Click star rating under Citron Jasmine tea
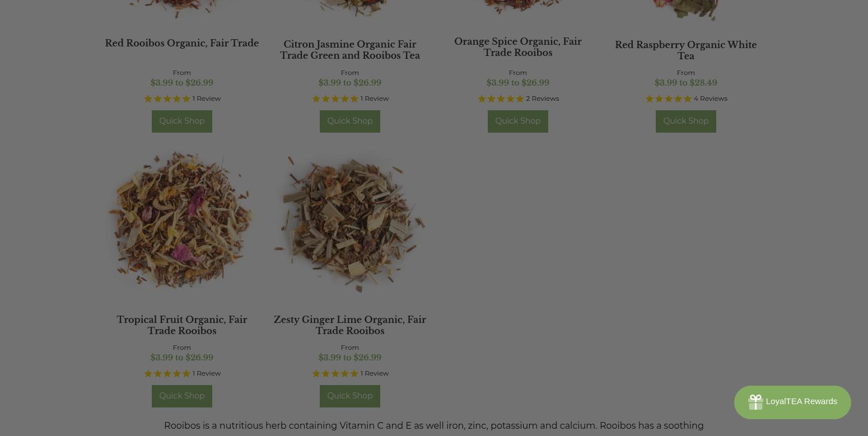The height and width of the screenshot is (436, 868). click(x=335, y=99)
